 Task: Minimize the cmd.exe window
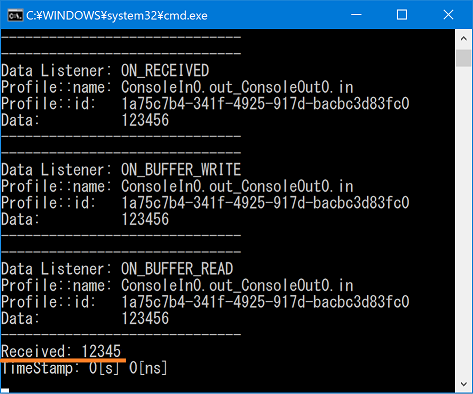[356, 15]
